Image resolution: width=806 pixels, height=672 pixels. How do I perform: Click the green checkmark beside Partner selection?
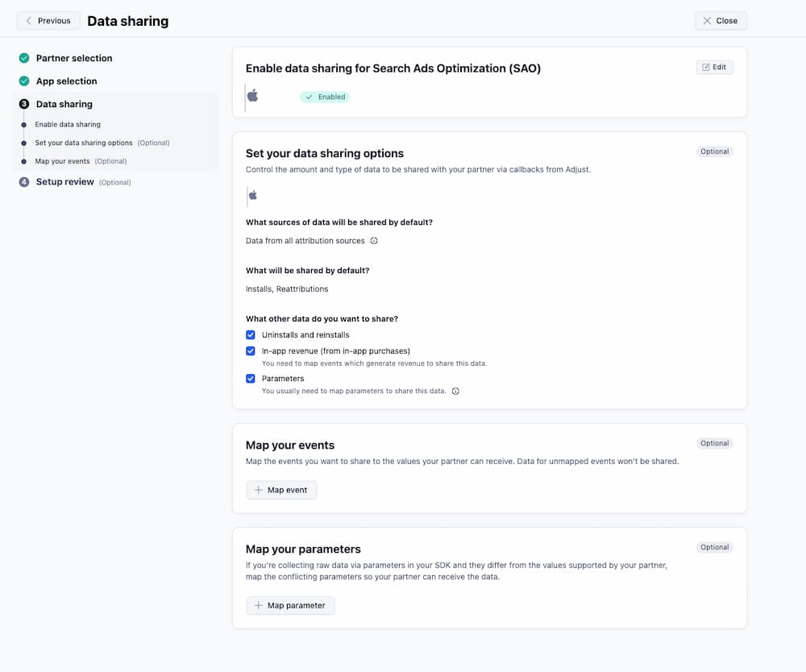23,58
